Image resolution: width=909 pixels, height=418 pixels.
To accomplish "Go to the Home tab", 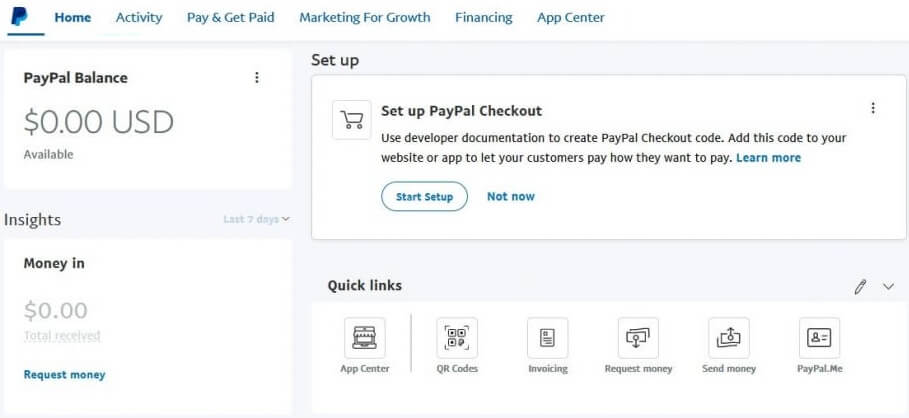I will coord(72,17).
